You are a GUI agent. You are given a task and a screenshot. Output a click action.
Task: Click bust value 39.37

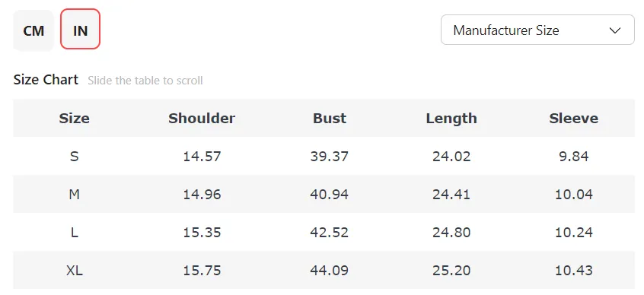click(330, 157)
